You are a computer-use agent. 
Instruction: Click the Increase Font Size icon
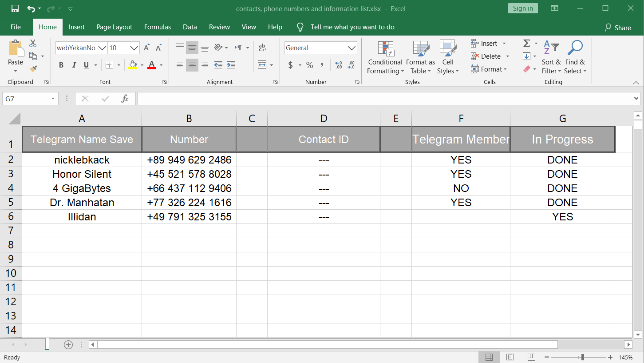point(147,48)
